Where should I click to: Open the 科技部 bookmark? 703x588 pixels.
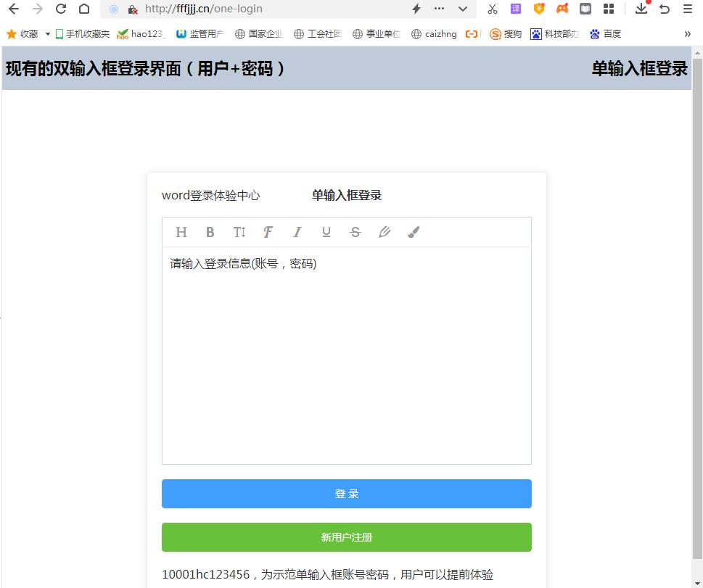[554, 33]
